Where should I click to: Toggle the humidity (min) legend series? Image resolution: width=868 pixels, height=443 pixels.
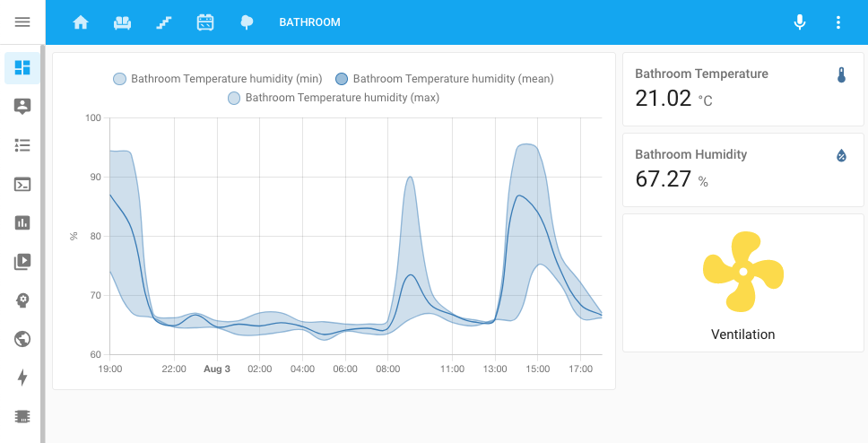218,79
